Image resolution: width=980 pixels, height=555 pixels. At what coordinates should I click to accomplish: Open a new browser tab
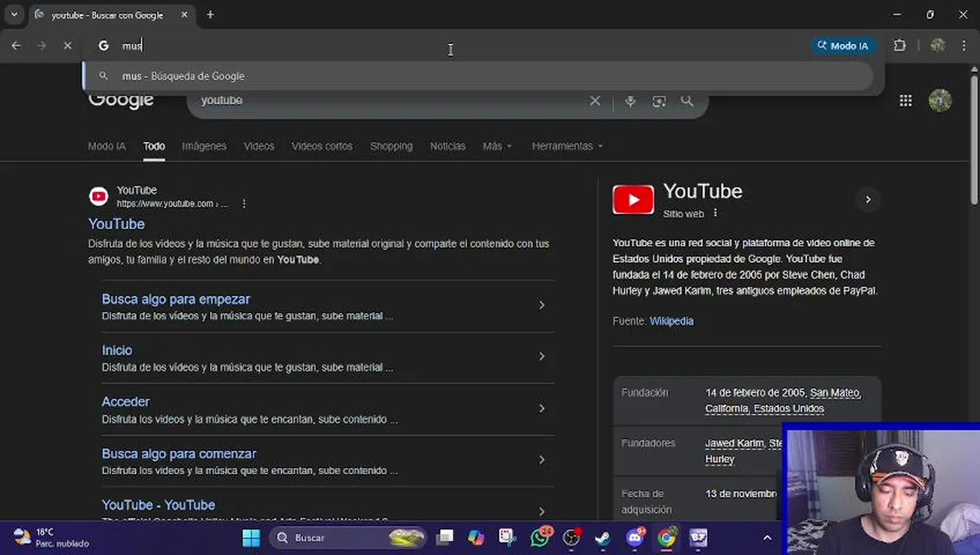210,15
